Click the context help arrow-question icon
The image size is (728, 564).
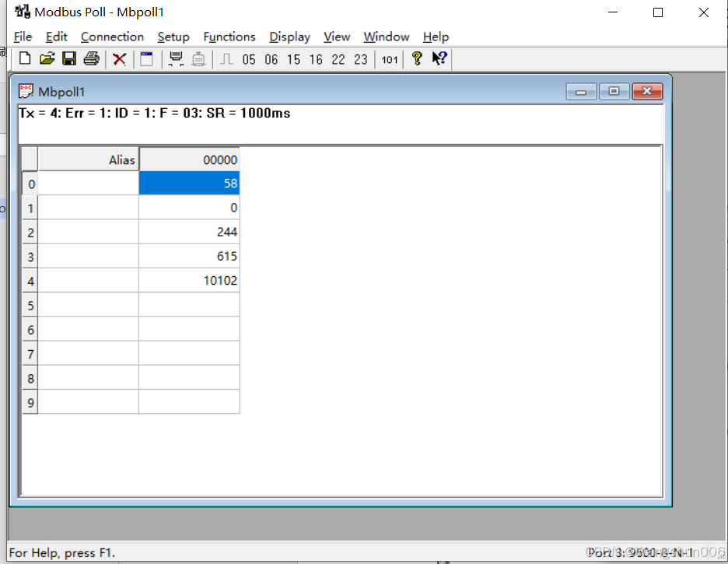439,58
